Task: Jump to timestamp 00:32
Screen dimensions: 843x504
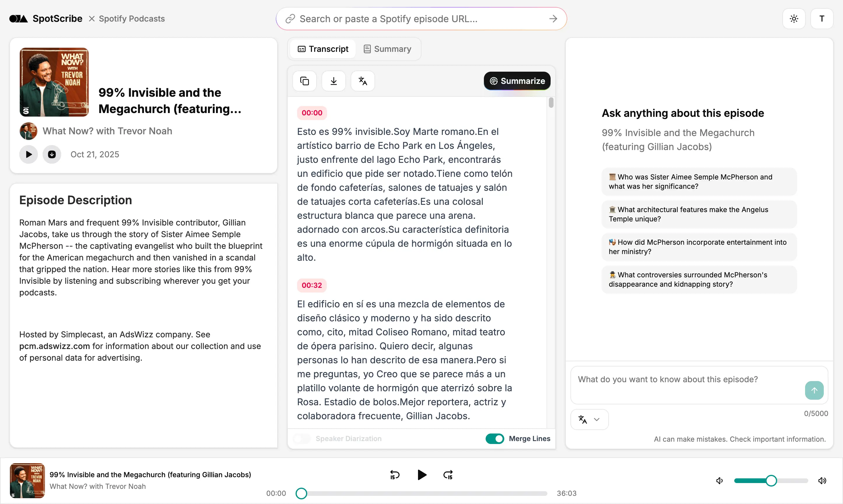Action: 312,285
